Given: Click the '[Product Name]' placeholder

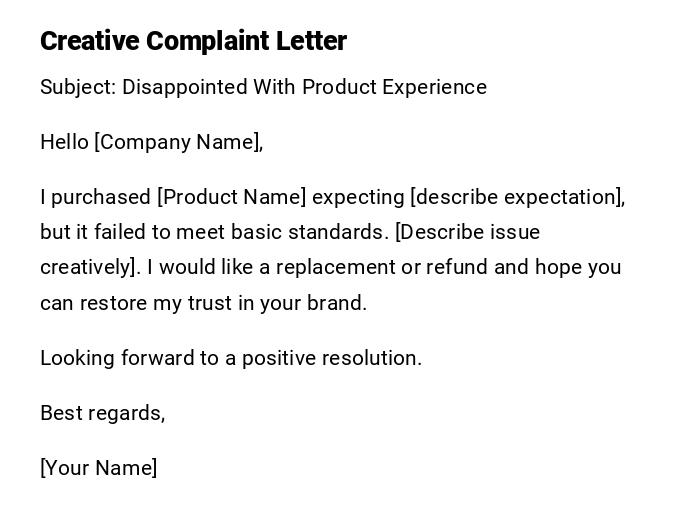Looking at the screenshot, I should pyautogui.click(x=232, y=197).
